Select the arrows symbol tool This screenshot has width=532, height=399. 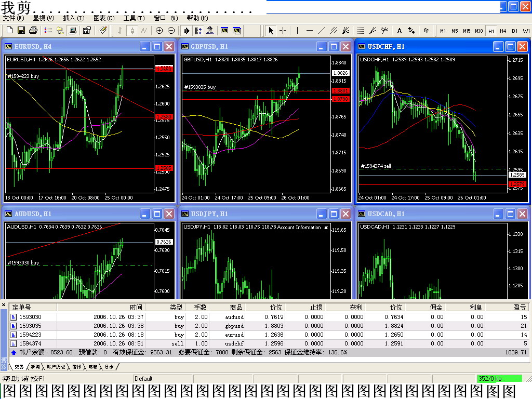pos(411,31)
